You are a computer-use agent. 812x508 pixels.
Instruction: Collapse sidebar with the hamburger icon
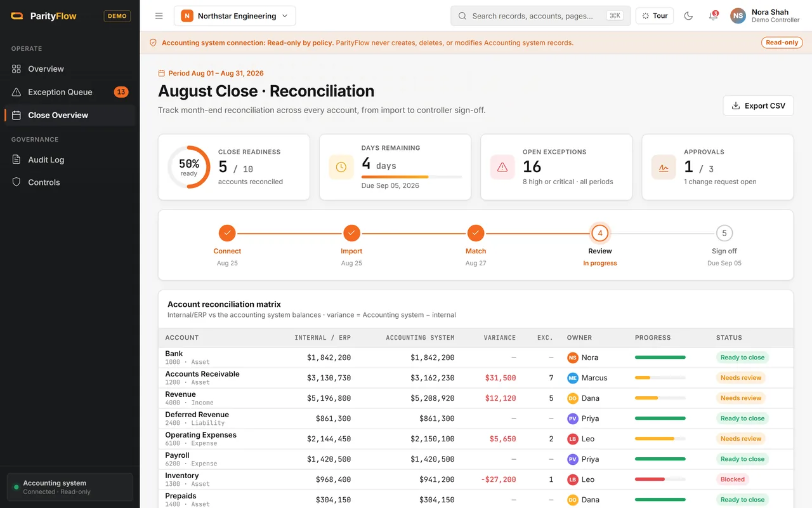coord(159,16)
